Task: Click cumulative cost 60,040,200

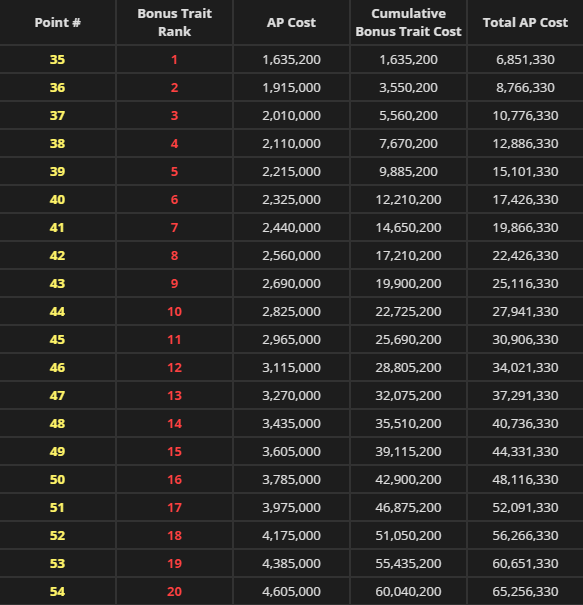Action: pyautogui.click(x=408, y=591)
